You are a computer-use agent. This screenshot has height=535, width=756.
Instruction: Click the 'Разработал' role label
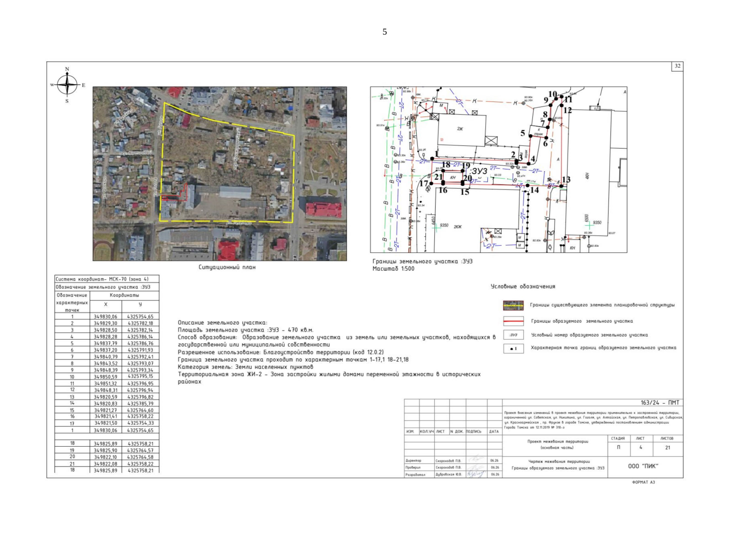[x=415, y=475]
